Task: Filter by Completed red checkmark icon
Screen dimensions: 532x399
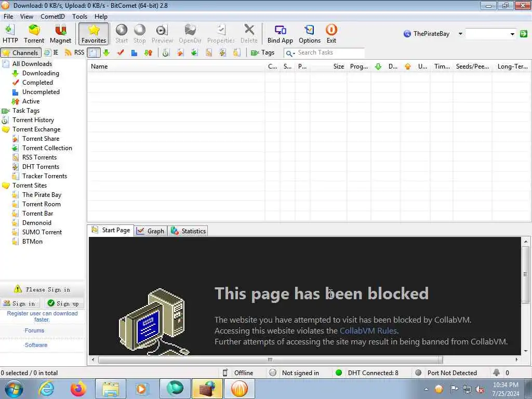Action: pyautogui.click(x=121, y=52)
